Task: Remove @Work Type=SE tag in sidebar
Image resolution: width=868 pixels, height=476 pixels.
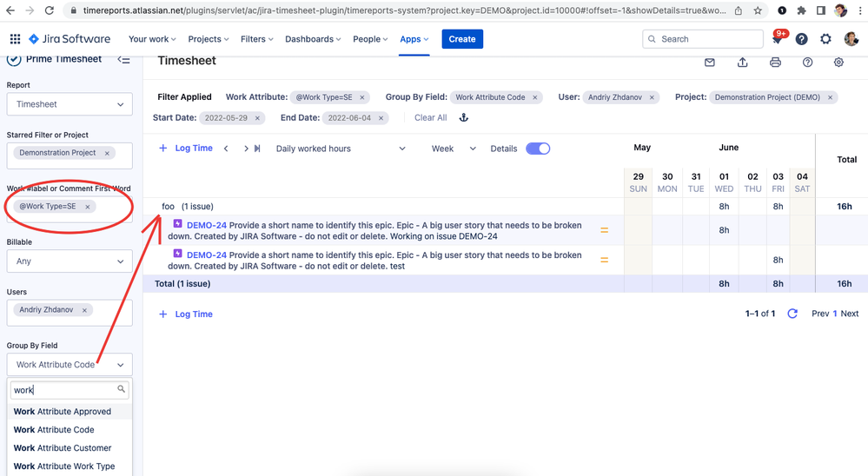Action: [88, 207]
